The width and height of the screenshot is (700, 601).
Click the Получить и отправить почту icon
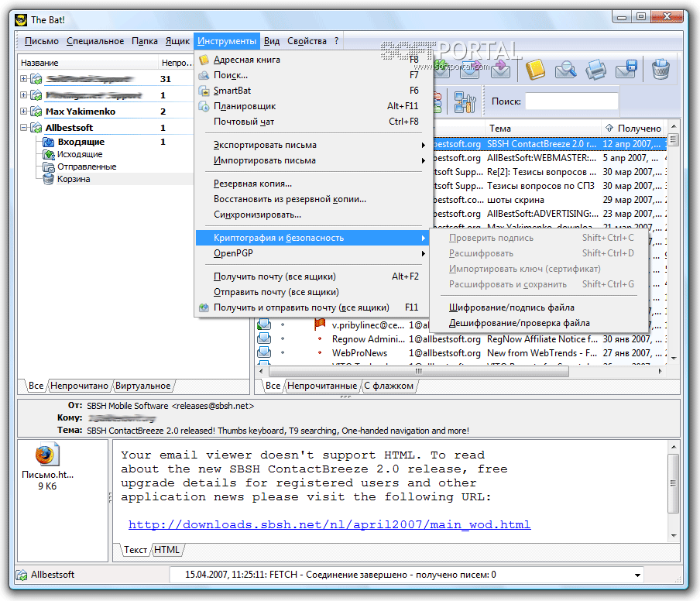coord(204,307)
